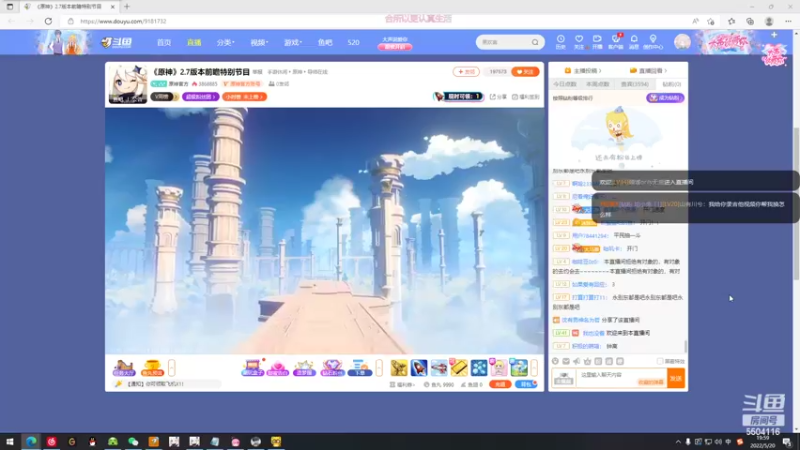Open the golden trophy activity icon

point(152,367)
